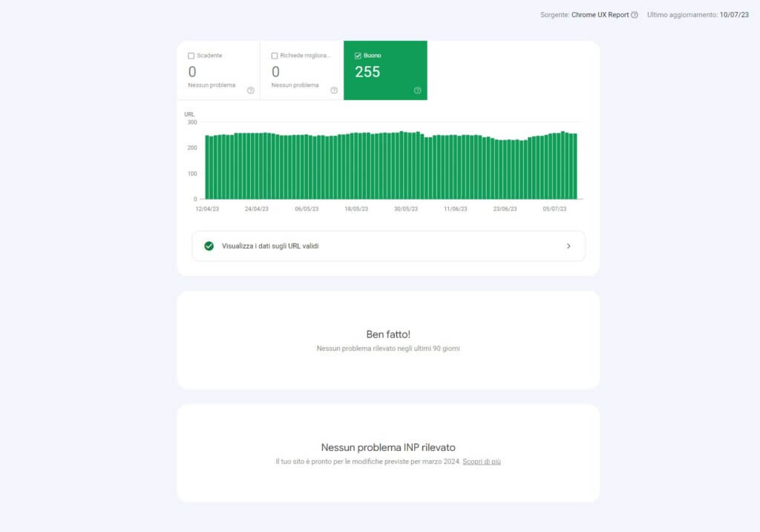Tick the Richiede miglioramenti checkbox
Screen dimensions: 760x532
coord(275,56)
